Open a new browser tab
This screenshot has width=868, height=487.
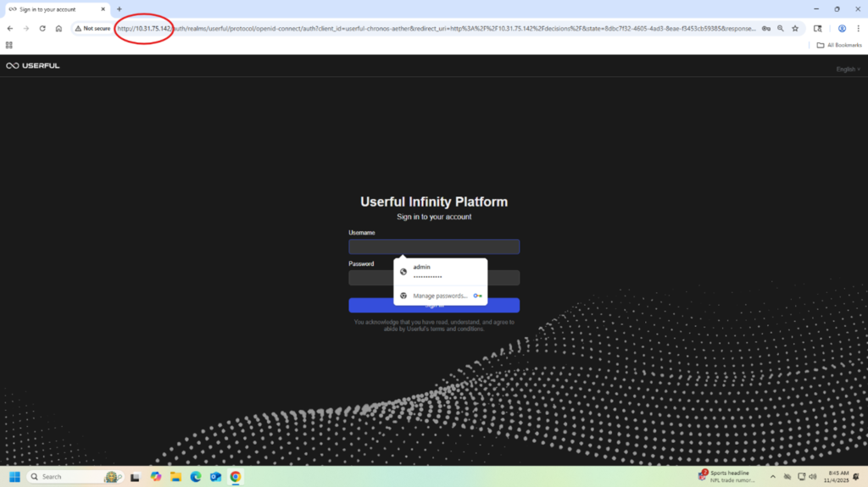[120, 9]
